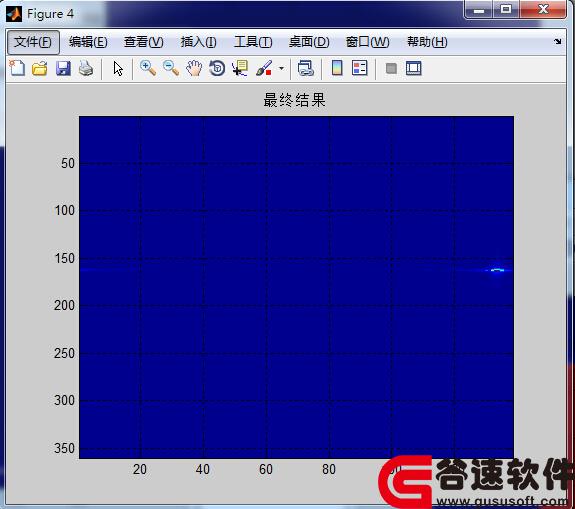Open the 插入(I) menu
The width and height of the screenshot is (575, 509).
click(198, 42)
